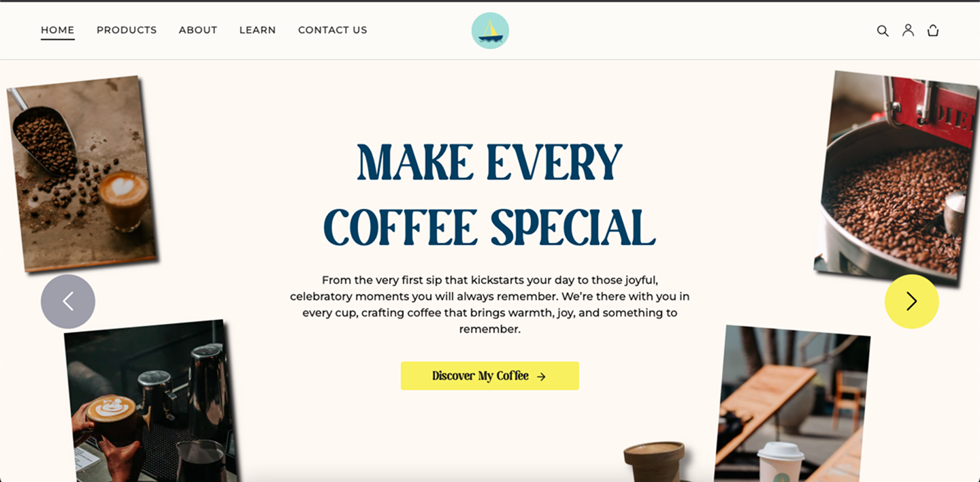Open the PRODUCTS menu item
This screenshot has height=482, width=980.
pyautogui.click(x=127, y=30)
